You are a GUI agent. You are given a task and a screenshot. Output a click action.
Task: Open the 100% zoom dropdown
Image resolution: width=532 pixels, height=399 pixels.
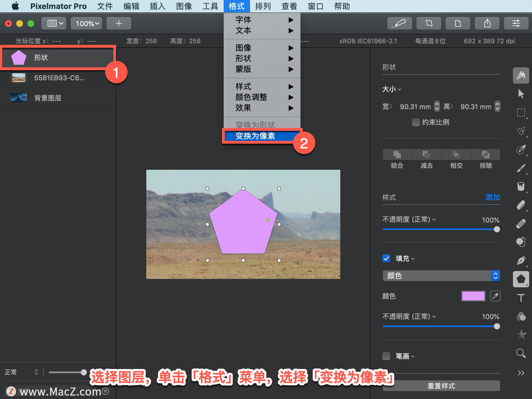(86, 23)
